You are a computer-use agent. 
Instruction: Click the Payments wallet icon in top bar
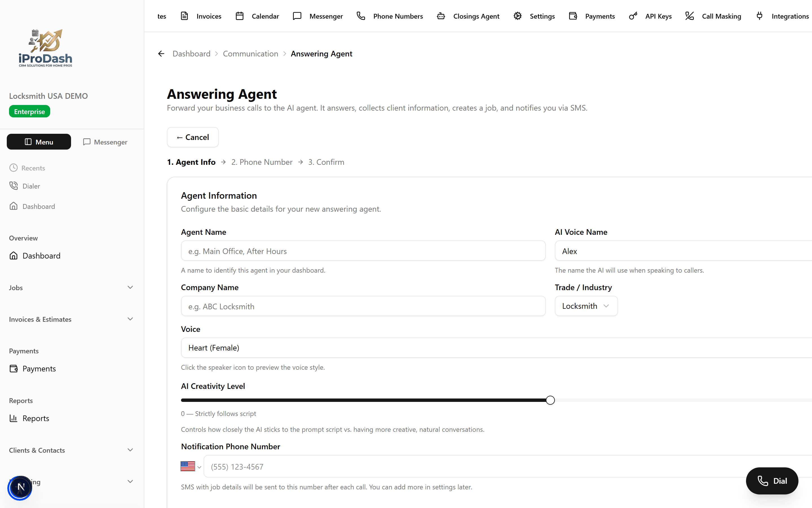pyautogui.click(x=573, y=16)
